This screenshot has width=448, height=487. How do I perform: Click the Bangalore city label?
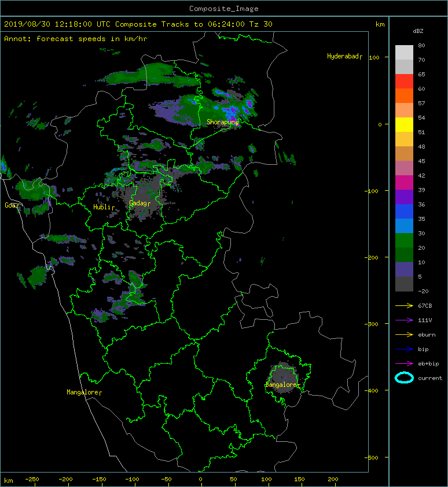coord(281,385)
